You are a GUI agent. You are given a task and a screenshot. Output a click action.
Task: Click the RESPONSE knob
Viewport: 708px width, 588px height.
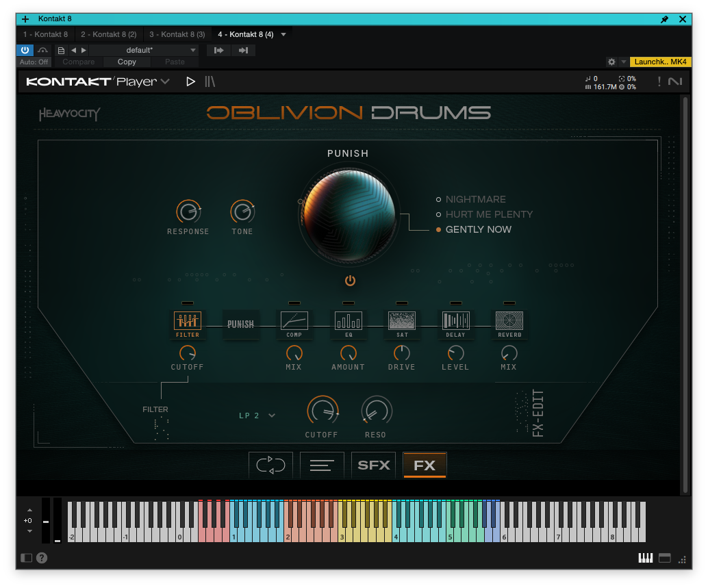point(188,212)
